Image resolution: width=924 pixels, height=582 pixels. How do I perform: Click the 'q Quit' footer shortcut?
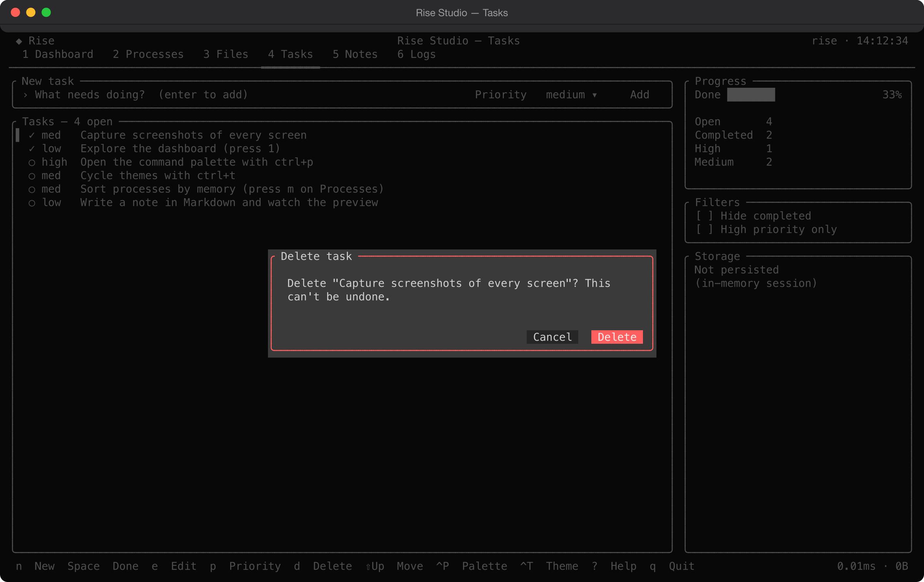[x=672, y=566]
